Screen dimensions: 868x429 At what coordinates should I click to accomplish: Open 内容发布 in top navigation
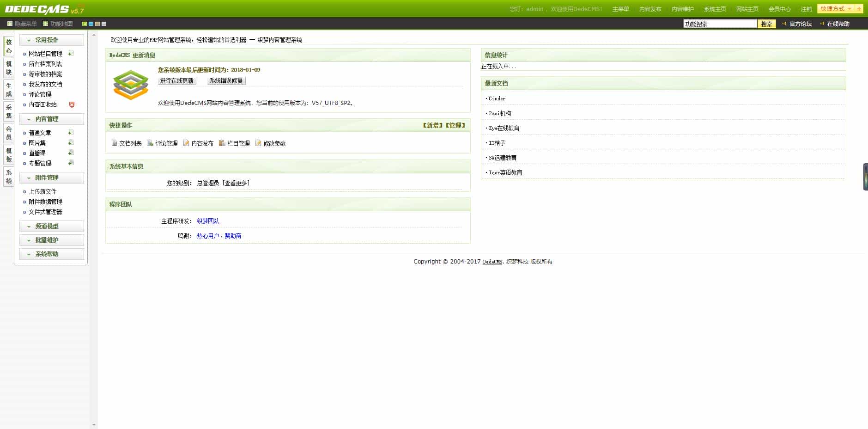point(650,9)
